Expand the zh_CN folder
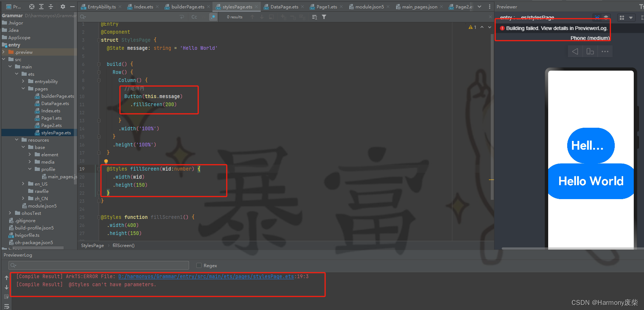Viewport: 644px width, 310px height. (23, 198)
